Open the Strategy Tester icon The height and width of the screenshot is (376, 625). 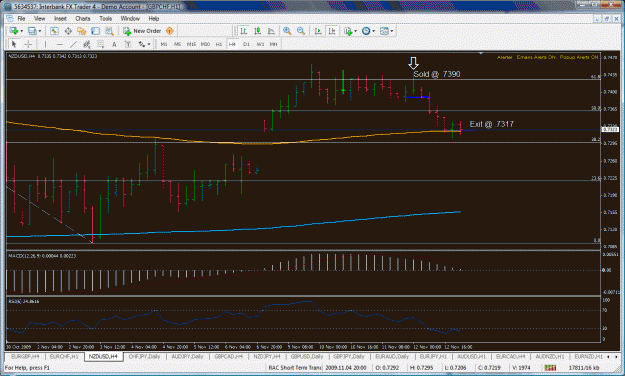pos(109,31)
